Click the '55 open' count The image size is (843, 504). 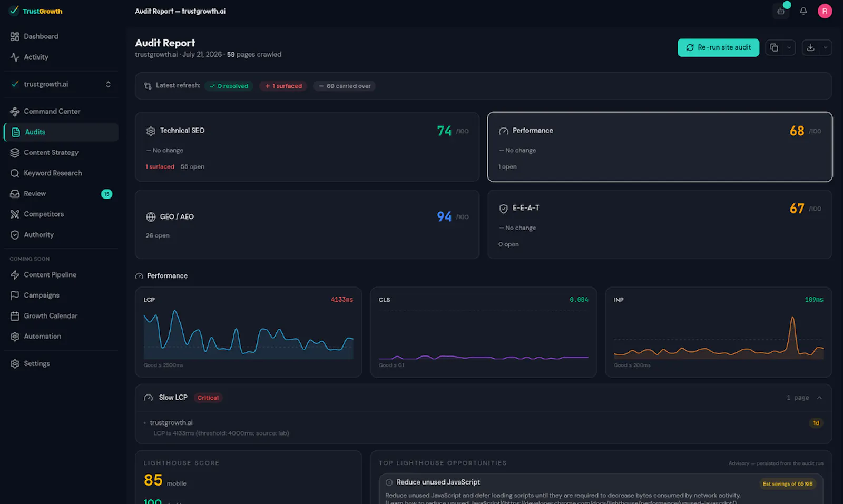pyautogui.click(x=192, y=167)
